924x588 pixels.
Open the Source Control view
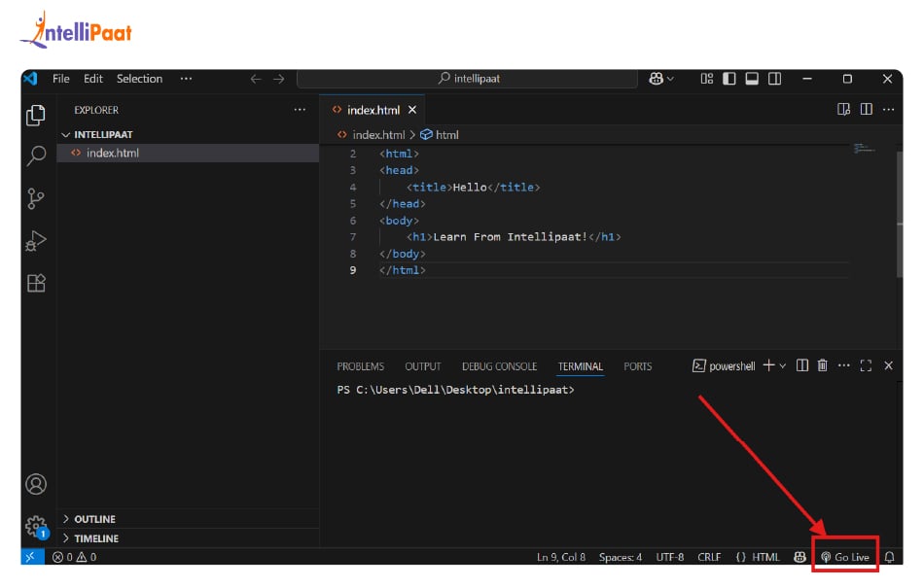(36, 198)
